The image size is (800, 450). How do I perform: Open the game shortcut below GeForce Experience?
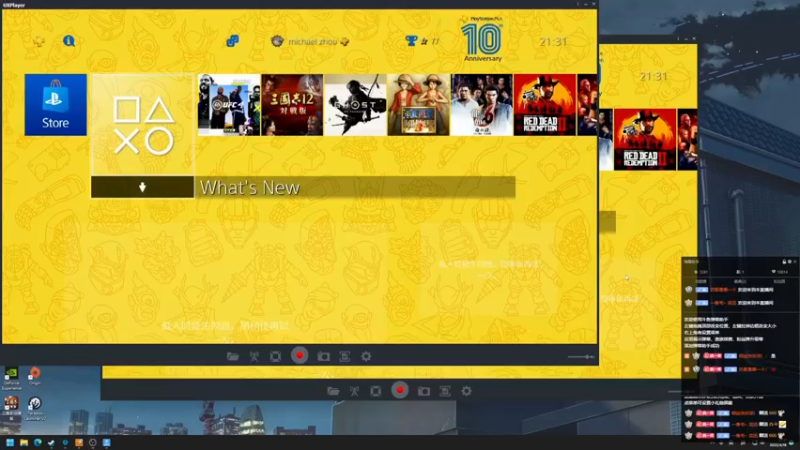(11, 408)
